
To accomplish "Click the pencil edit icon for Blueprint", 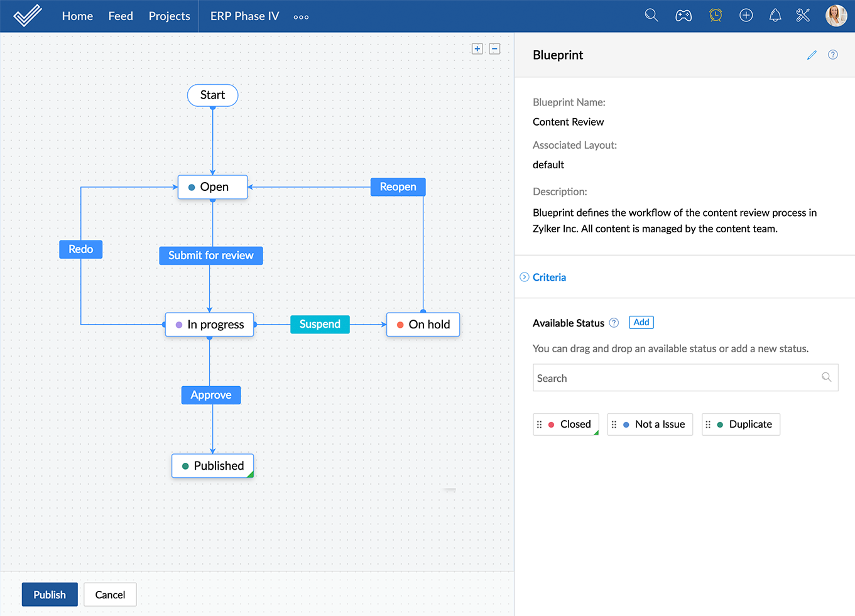I will (812, 55).
